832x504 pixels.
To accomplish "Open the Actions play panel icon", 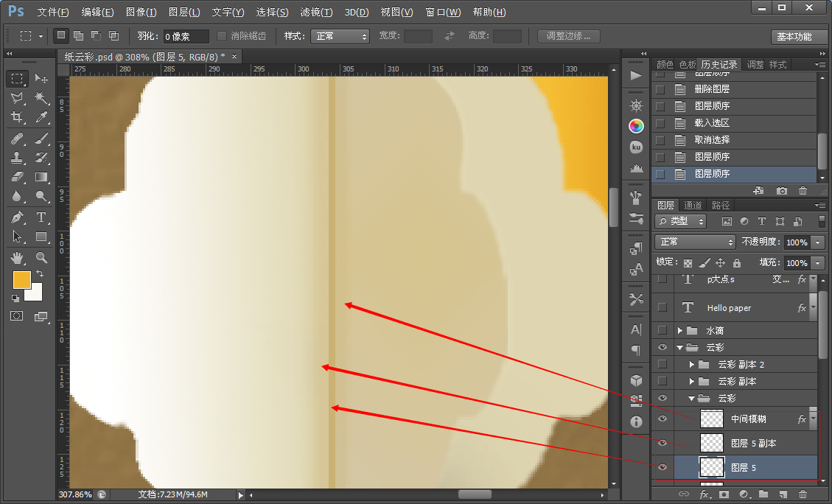I will click(x=636, y=75).
